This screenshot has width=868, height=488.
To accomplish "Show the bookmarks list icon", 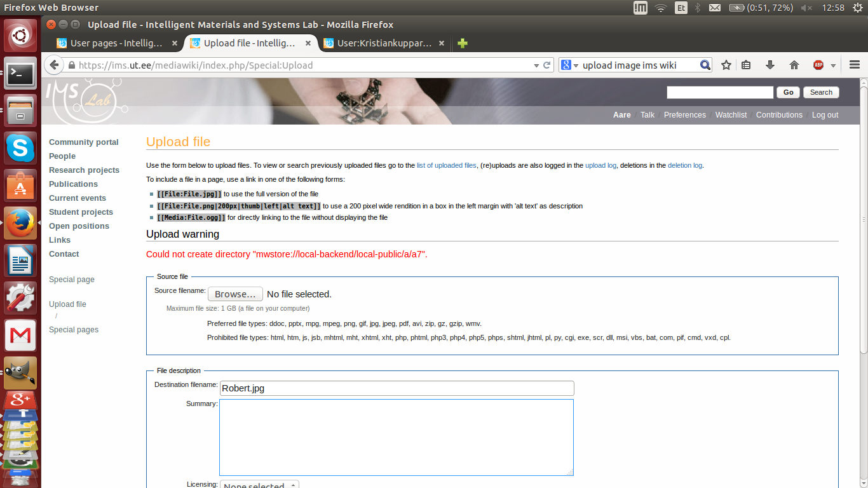I will point(747,65).
